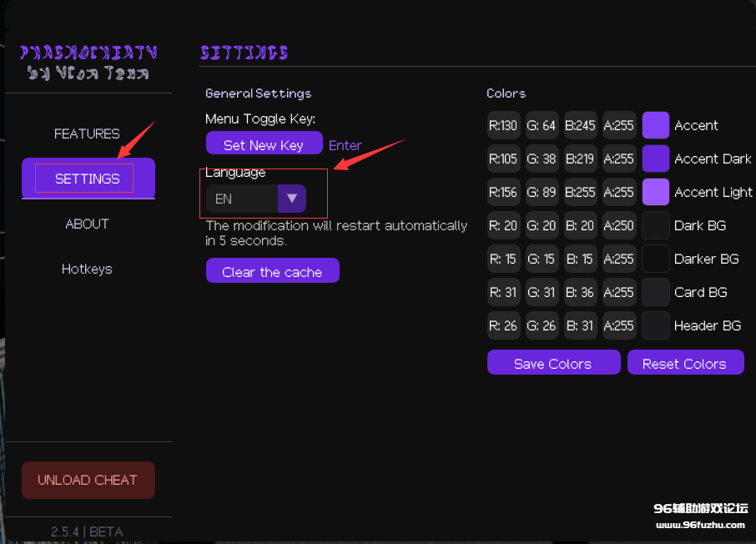Expand the Language dropdown arrow
This screenshot has width=756, height=544.
point(292,199)
